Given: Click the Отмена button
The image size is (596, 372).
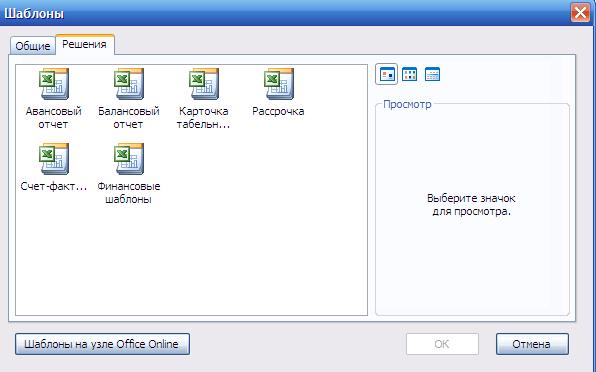Looking at the screenshot, I should tap(532, 344).
